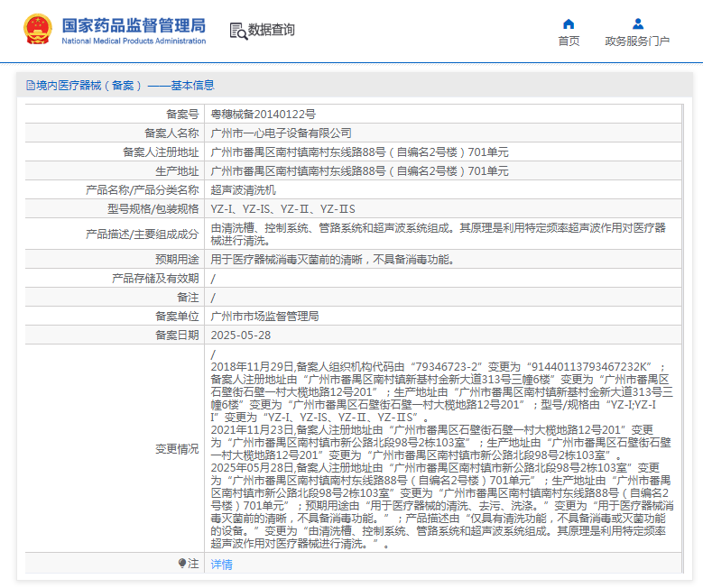
Task: Click the 型号规格/包装规格 label
Action: [x=153, y=209]
